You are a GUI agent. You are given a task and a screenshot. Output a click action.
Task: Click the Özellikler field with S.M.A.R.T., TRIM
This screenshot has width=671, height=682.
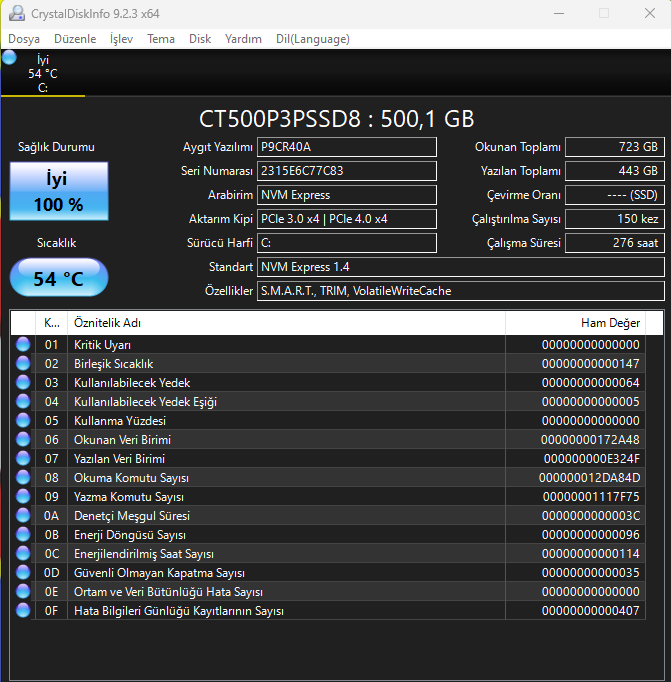pos(461,291)
